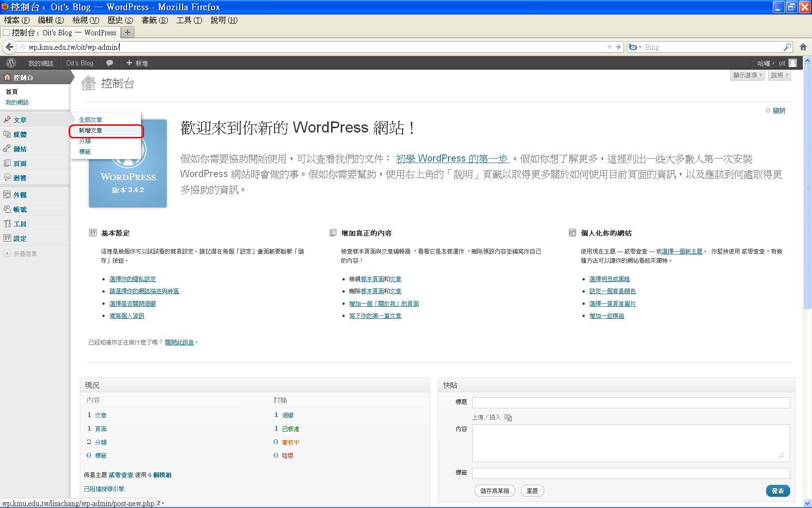Focus the QuickPress 標題 input field
Viewport: 812px width, 508px height.
(x=631, y=403)
